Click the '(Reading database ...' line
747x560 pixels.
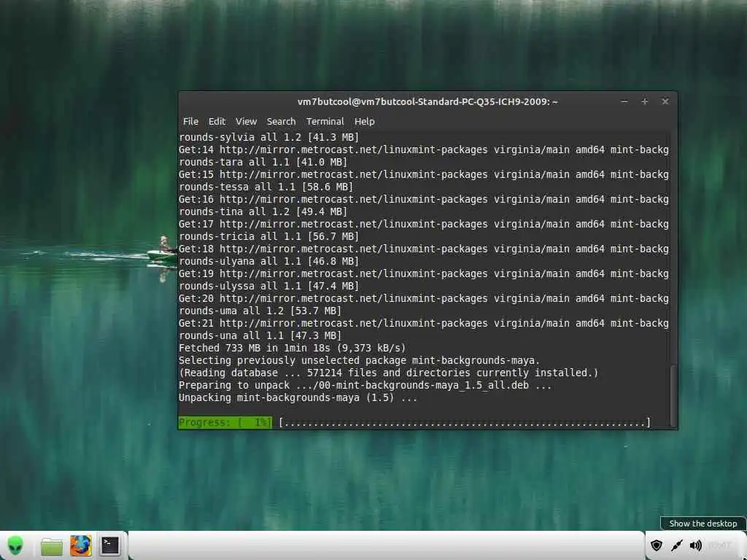pos(388,373)
